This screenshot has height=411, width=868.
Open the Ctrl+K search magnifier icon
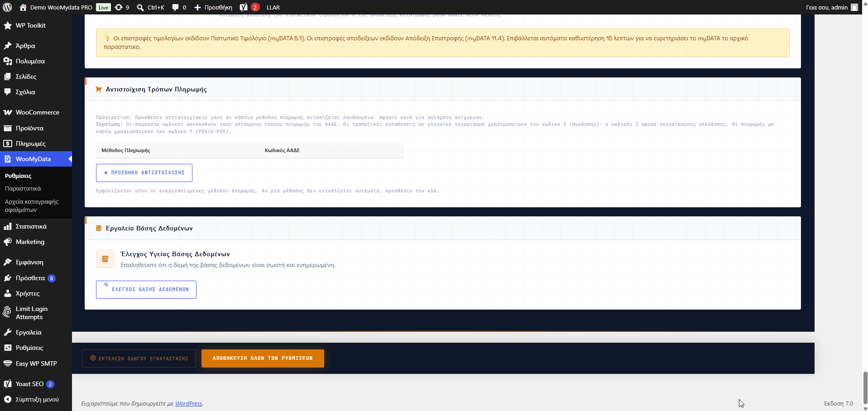click(140, 7)
